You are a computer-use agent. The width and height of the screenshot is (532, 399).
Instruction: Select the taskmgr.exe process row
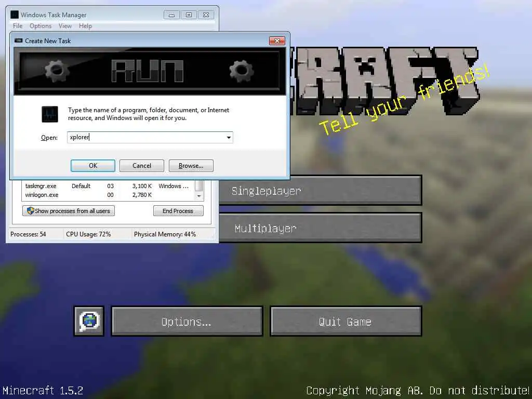pyautogui.click(x=108, y=186)
